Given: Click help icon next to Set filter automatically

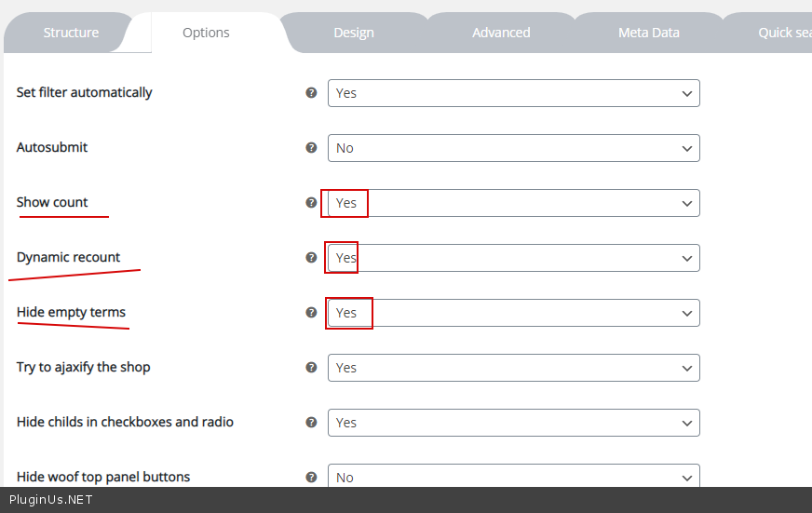Looking at the screenshot, I should tap(312, 93).
